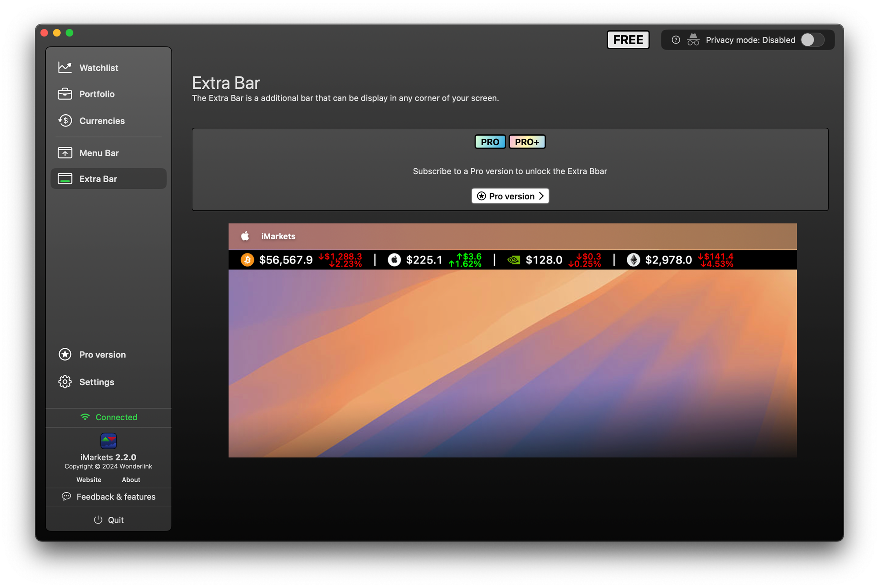Click the privacy mode incognito icon

[x=693, y=40]
